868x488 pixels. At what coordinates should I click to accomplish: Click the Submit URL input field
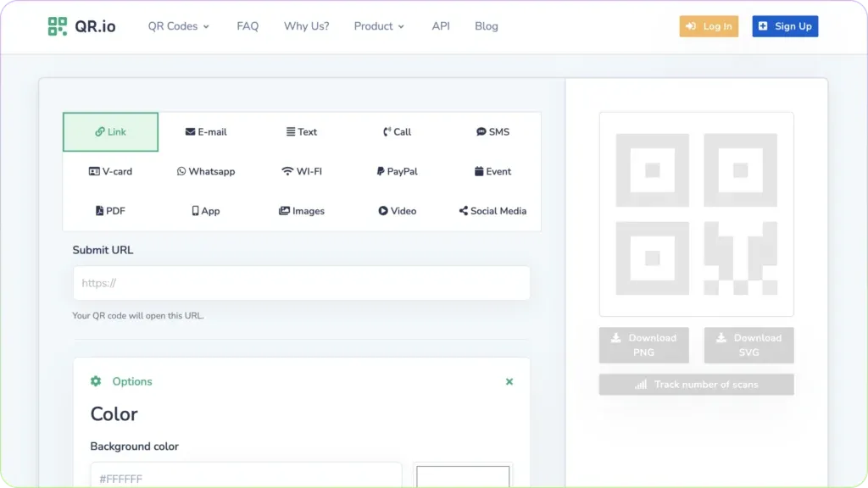coord(302,283)
